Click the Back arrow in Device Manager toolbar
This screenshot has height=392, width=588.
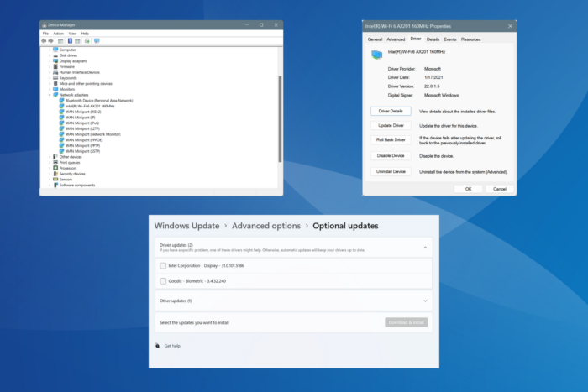(x=44, y=41)
